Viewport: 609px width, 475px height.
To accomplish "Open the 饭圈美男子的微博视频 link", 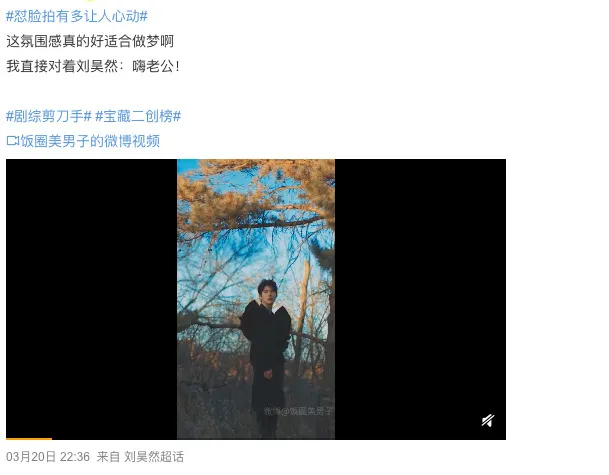I will coord(90,141).
